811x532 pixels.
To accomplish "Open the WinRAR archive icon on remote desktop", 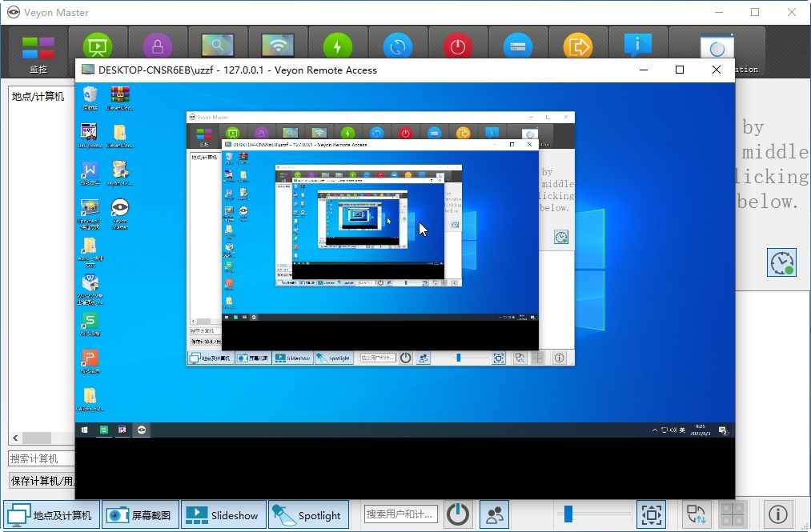I will point(120,98).
